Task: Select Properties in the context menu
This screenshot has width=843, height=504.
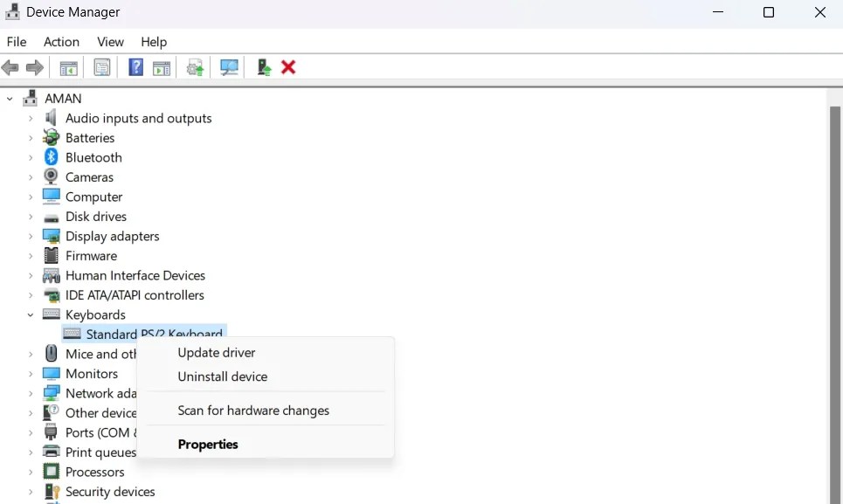Action: 208,444
